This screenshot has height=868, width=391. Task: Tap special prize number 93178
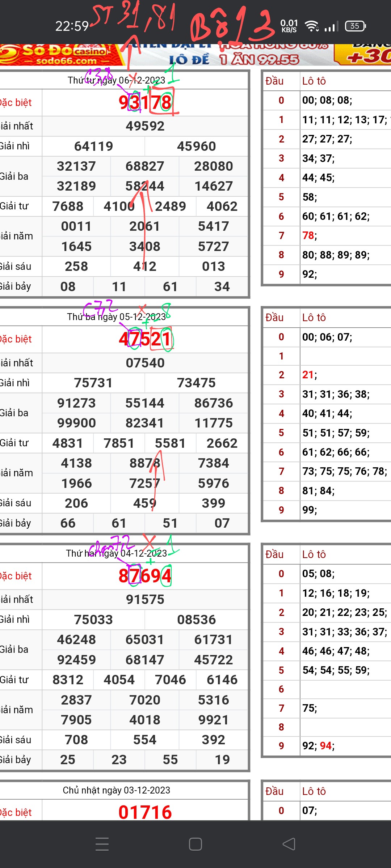(145, 103)
